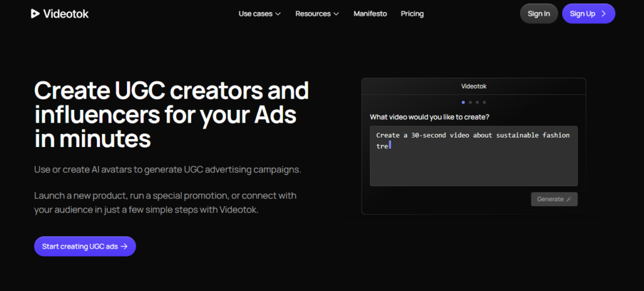Viewport: 644px width, 291px height.
Task: Expand the Resources dropdown menu
Action: click(x=317, y=14)
